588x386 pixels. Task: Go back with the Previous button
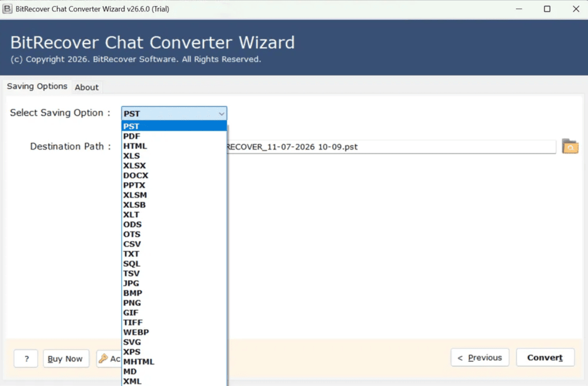480,357
